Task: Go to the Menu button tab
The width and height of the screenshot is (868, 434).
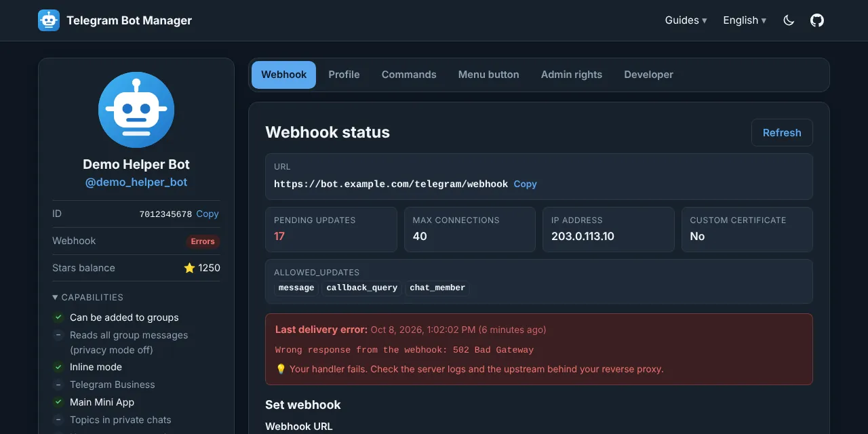Action: 488,75
